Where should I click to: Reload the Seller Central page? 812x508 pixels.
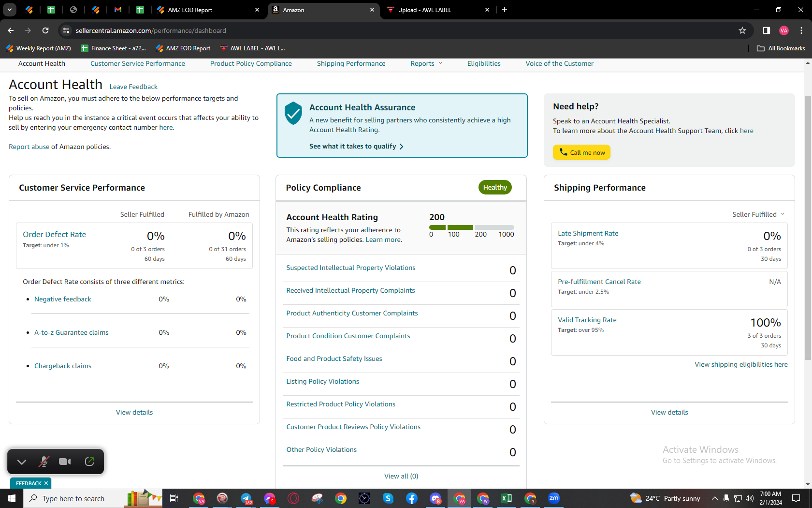[45, 30]
